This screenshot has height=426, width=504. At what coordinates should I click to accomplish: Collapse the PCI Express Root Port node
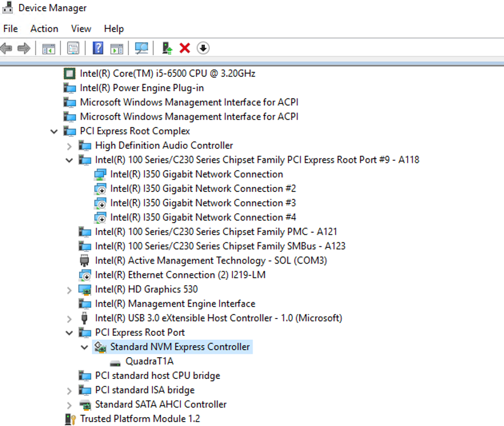[x=69, y=333]
